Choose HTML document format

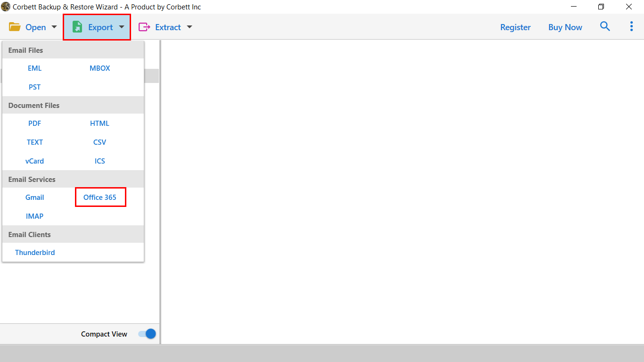coord(100,123)
